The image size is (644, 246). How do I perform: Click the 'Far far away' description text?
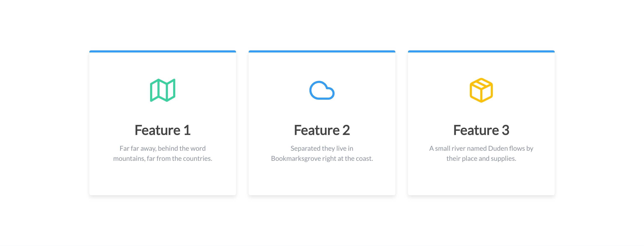[x=162, y=148]
